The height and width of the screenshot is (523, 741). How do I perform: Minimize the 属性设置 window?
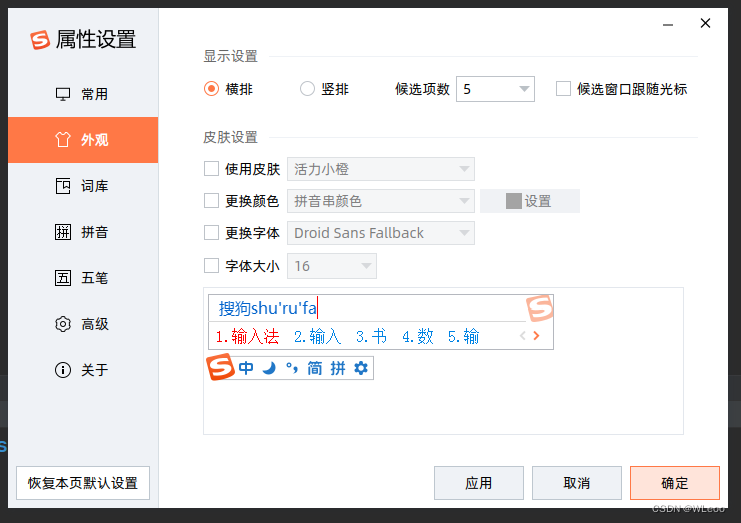coord(668,24)
